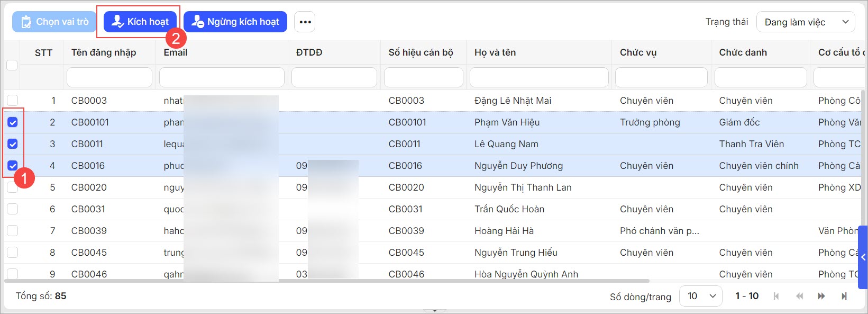This screenshot has width=868, height=314.
Task: Open the Trạng thái status dropdown
Action: [x=805, y=22]
